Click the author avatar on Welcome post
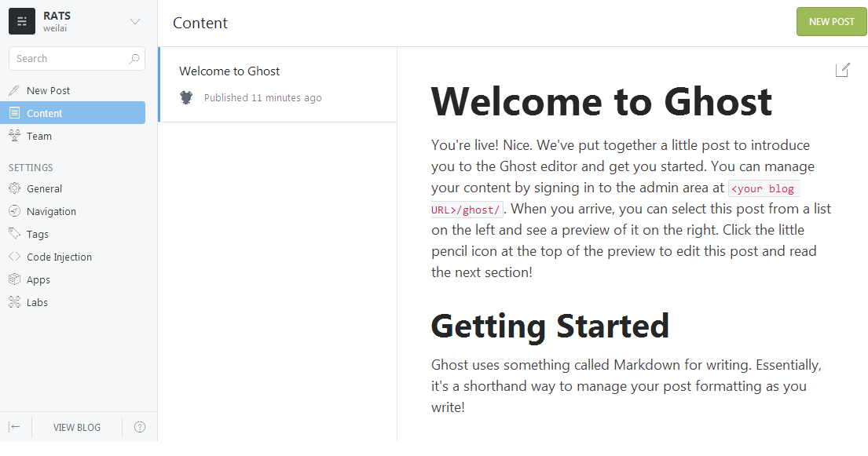Viewport: 868px width, 456px height. click(x=186, y=97)
